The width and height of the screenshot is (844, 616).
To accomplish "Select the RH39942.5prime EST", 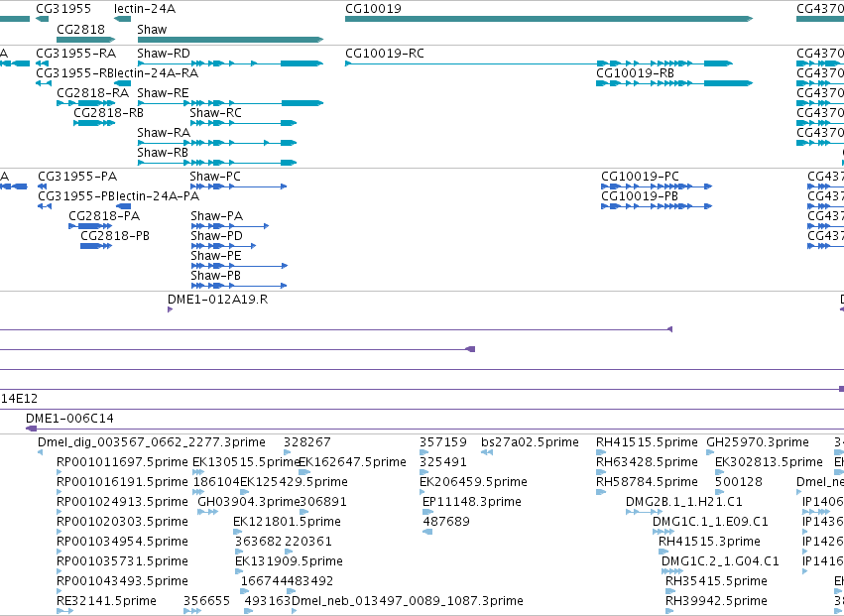I will click(669, 611).
